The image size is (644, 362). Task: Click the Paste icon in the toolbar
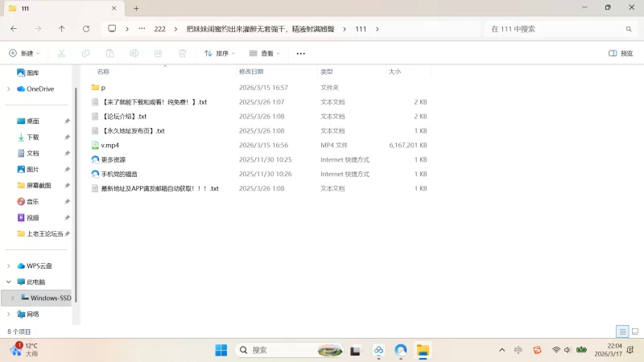110,53
